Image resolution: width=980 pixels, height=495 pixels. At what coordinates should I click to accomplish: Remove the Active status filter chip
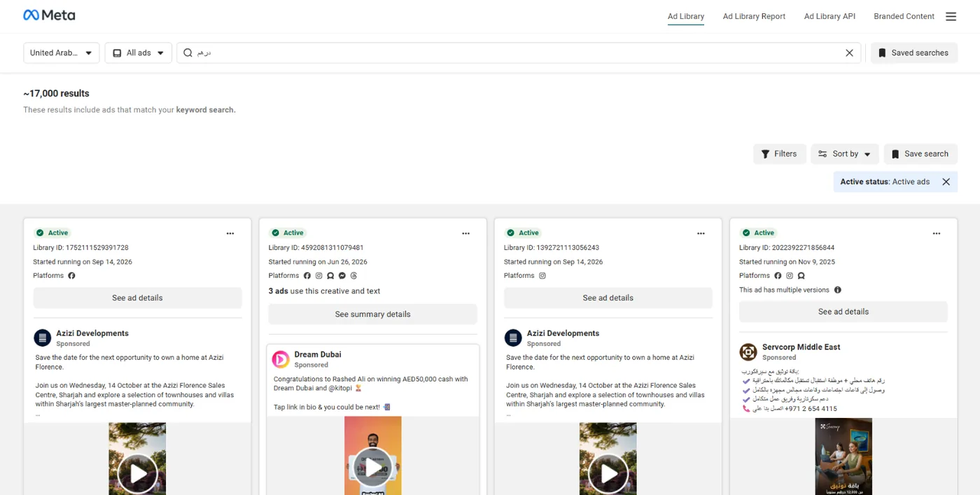946,182
